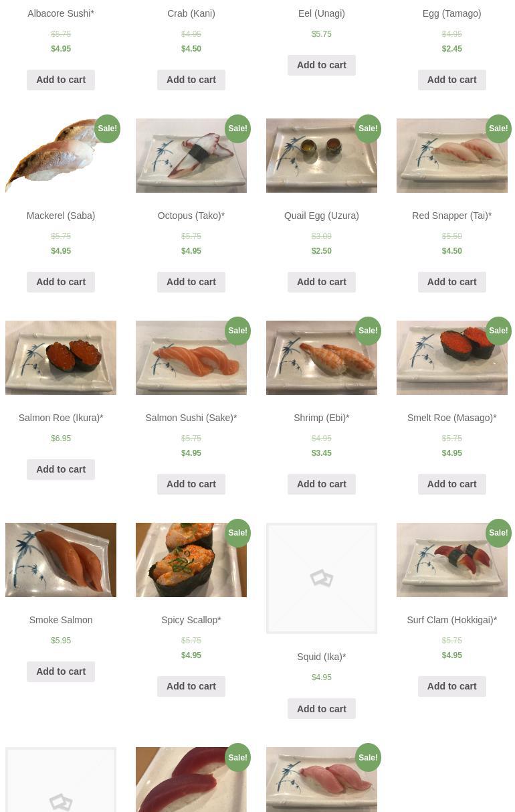
Task: Open the Smelt Roe (Masago) link
Action: click(x=451, y=418)
